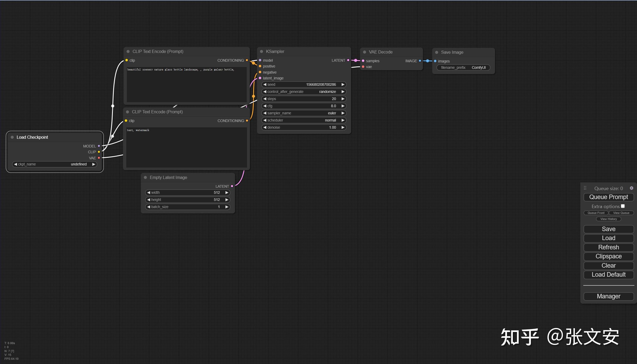Viewport: 637px width, 364px height.
Task: Click the queue panel settings gear icon
Action: [x=631, y=188]
